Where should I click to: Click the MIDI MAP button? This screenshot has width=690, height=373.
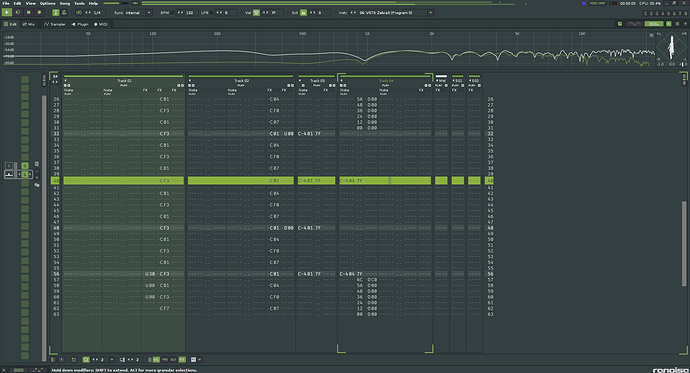pos(597,3)
